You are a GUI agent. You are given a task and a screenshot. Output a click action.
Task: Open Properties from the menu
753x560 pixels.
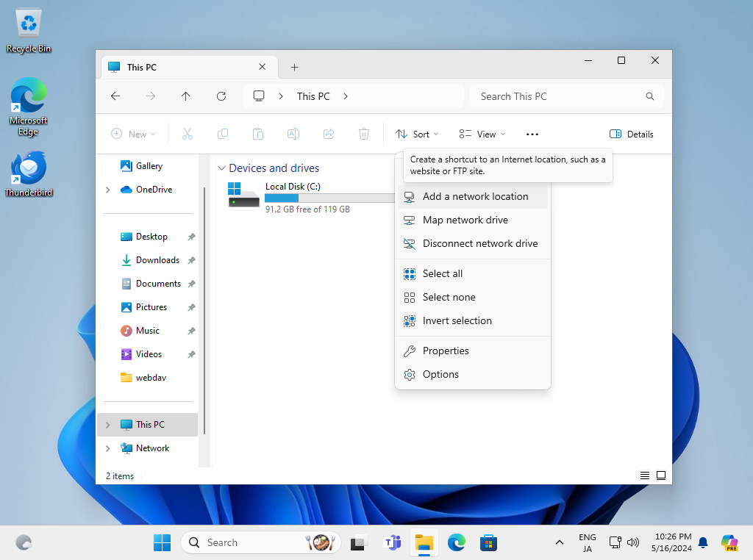point(473,351)
